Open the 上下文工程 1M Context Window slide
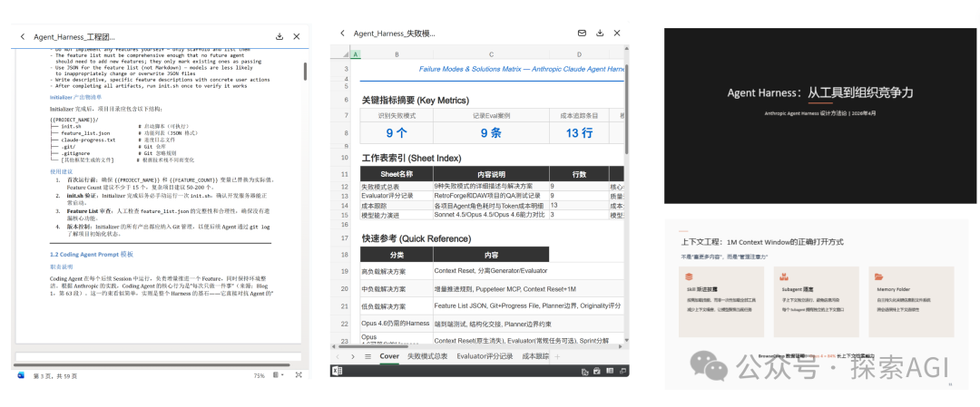Image resolution: width=980 pixels, height=407 pixels. [817, 304]
